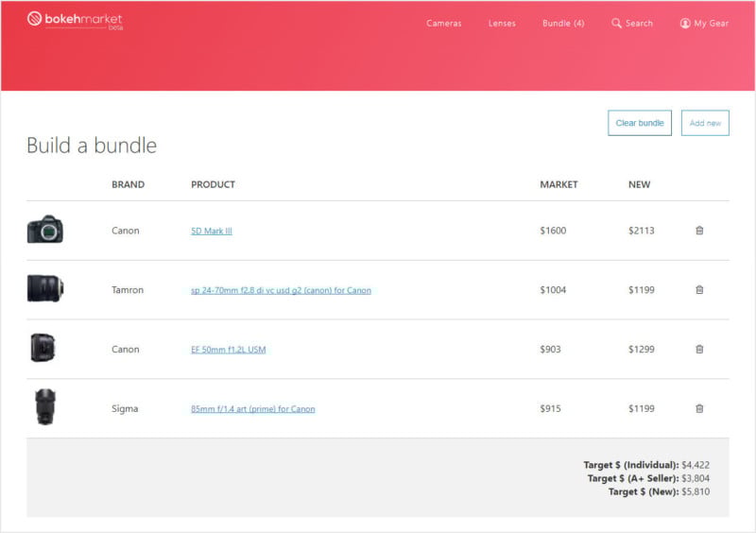756x533 pixels.
Task: Click the Clear bundle button
Action: click(640, 123)
